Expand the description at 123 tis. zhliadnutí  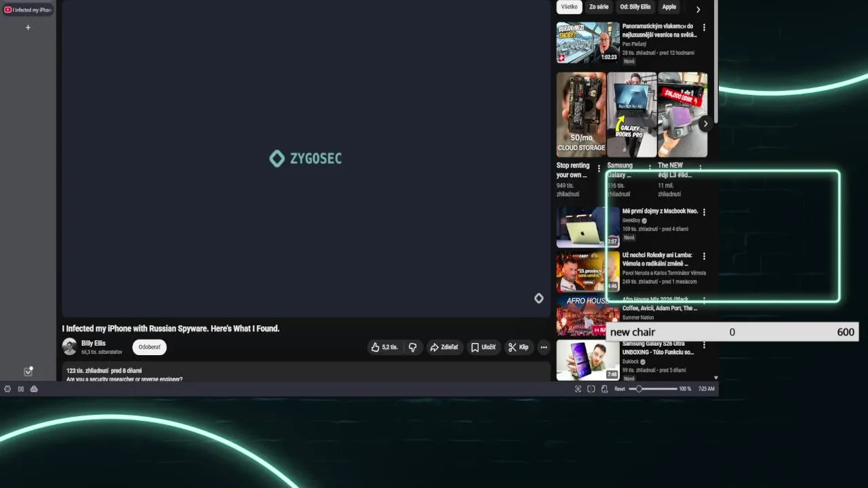pos(306,371)
